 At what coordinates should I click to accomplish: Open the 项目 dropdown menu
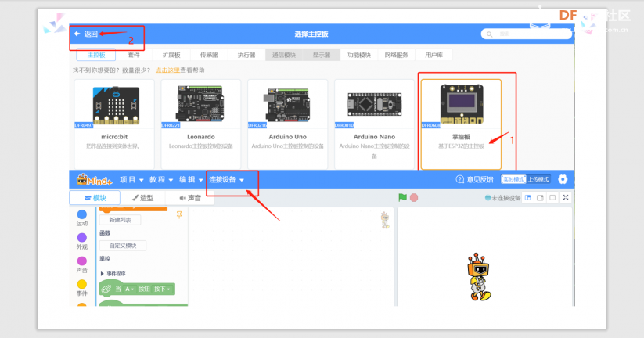[131, 179]
